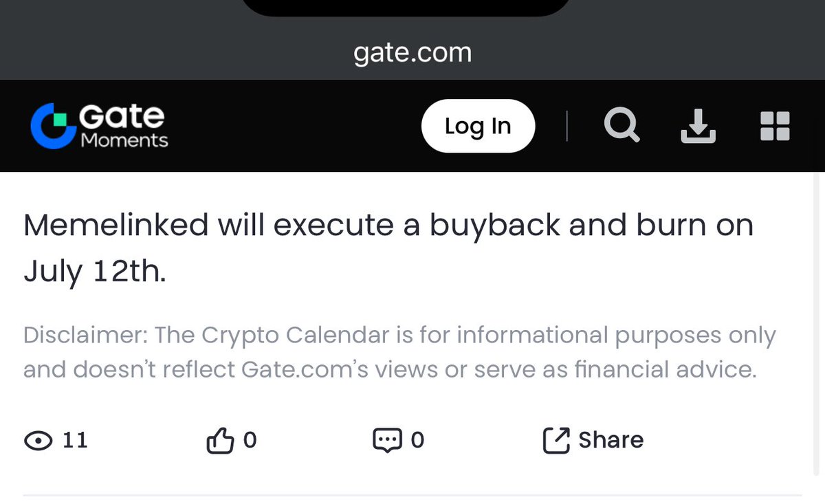
Task: Open search with the magnifier icon
Action: [x=622, y=126]
